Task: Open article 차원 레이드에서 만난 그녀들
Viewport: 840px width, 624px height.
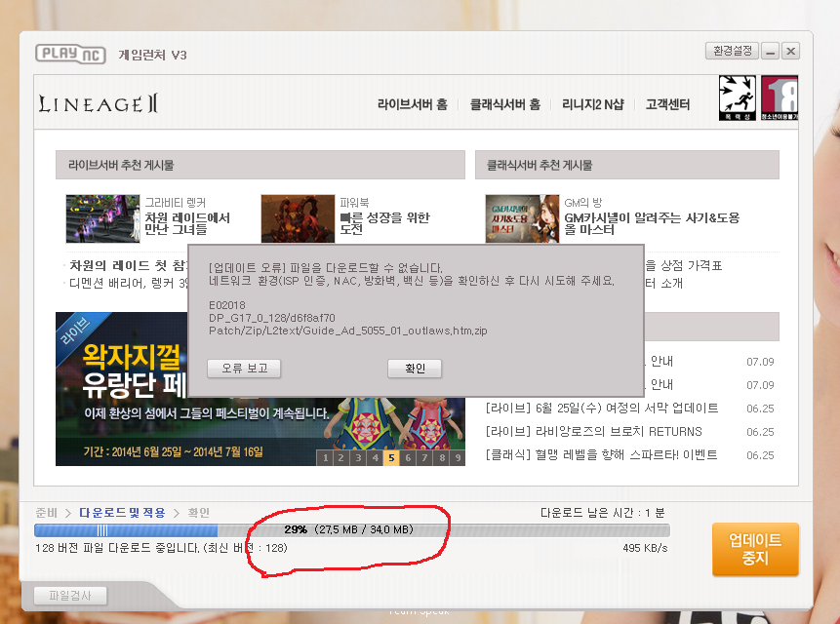Action: pyautogui.click(x=187, y=223)
